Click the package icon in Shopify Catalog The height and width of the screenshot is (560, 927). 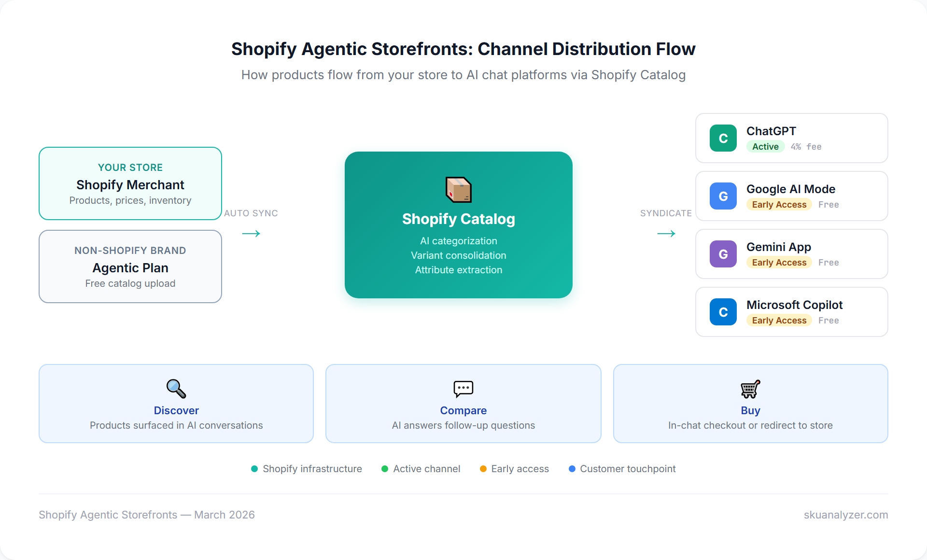(x=458, y=190)
